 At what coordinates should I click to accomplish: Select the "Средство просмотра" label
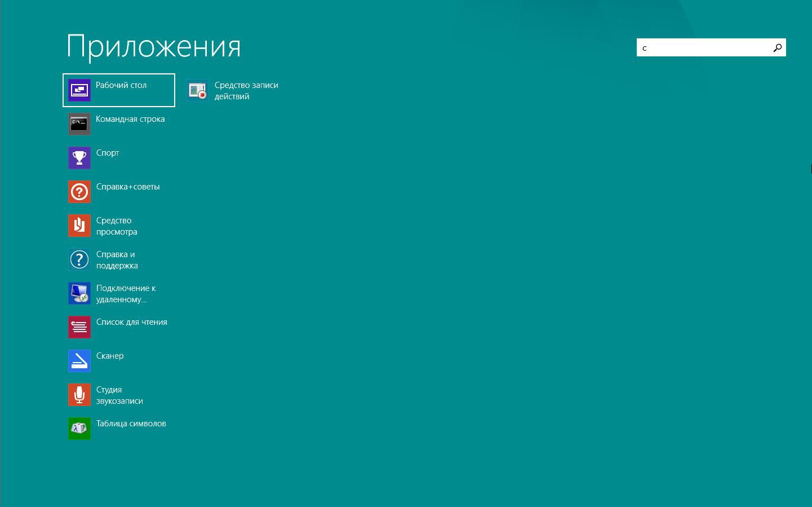click(x=117, y=226)
